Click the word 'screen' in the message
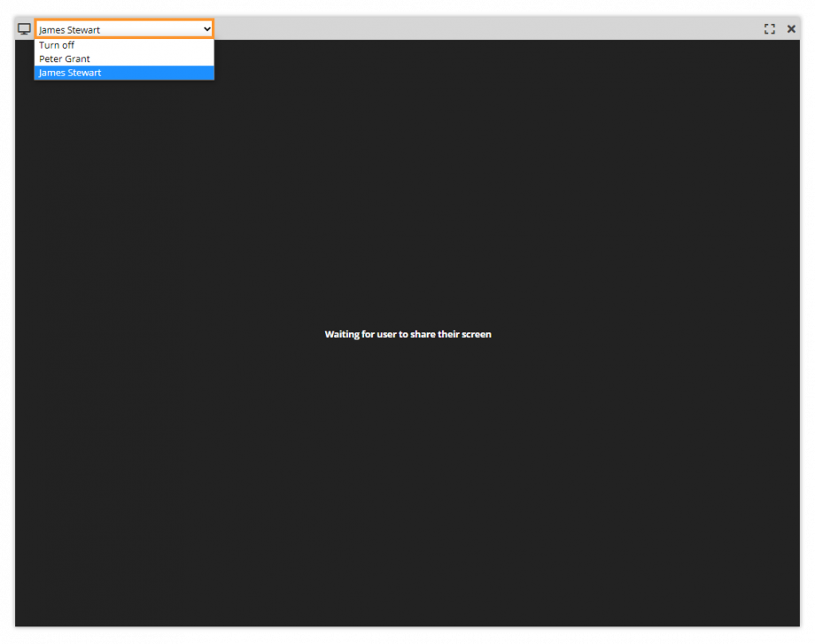 click(477, 335)
